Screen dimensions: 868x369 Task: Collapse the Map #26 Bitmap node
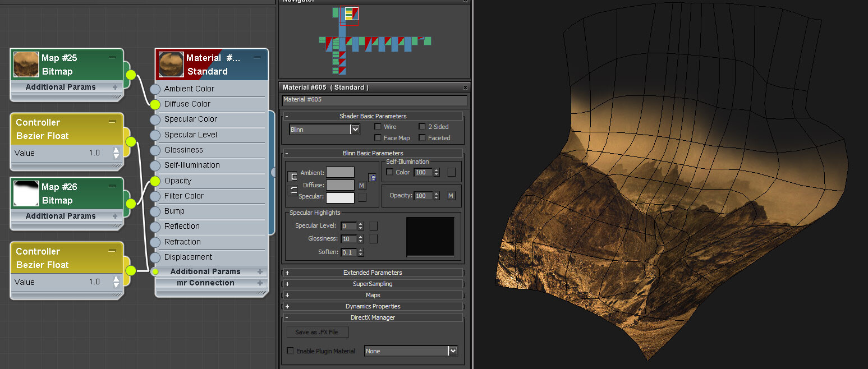[112, 187]
